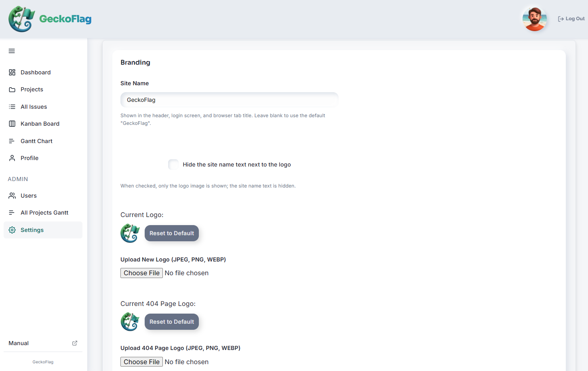Open the Profile page link

click(x=43, y=158)
